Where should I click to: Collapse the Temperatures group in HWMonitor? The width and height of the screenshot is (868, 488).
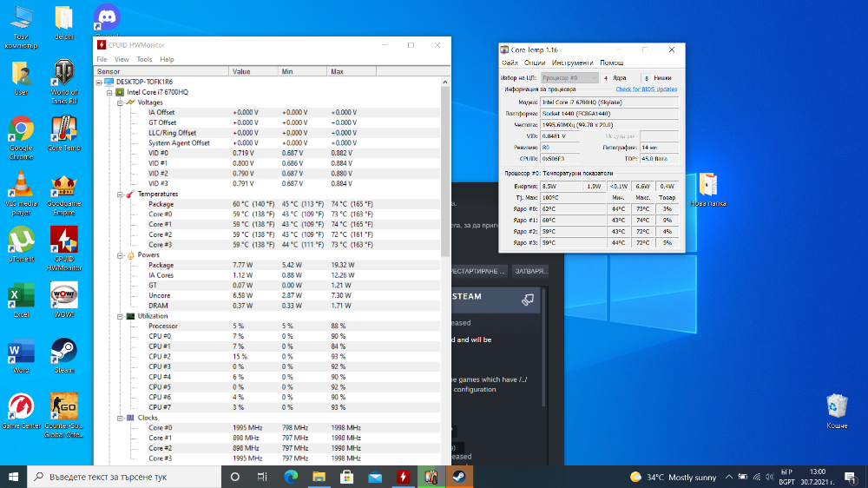(x=120, y=194)
